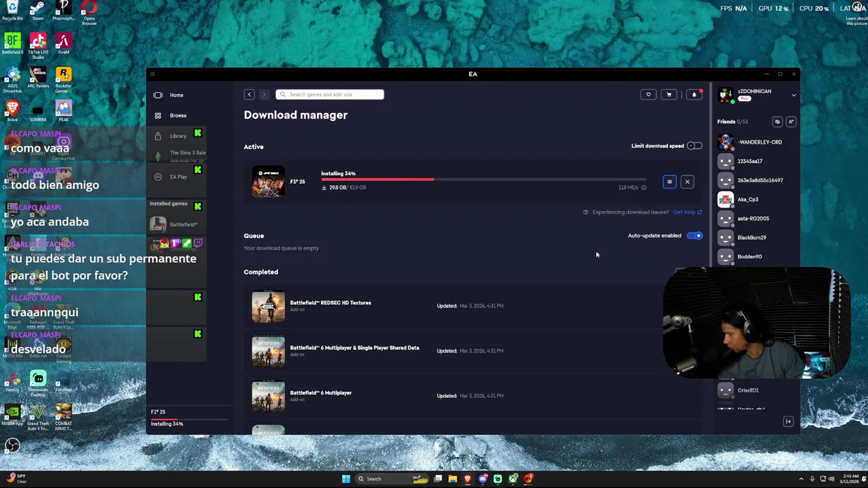Toggle friends visibility eye icon
This screenshot has height=488, width=868.
coord(777,122)
